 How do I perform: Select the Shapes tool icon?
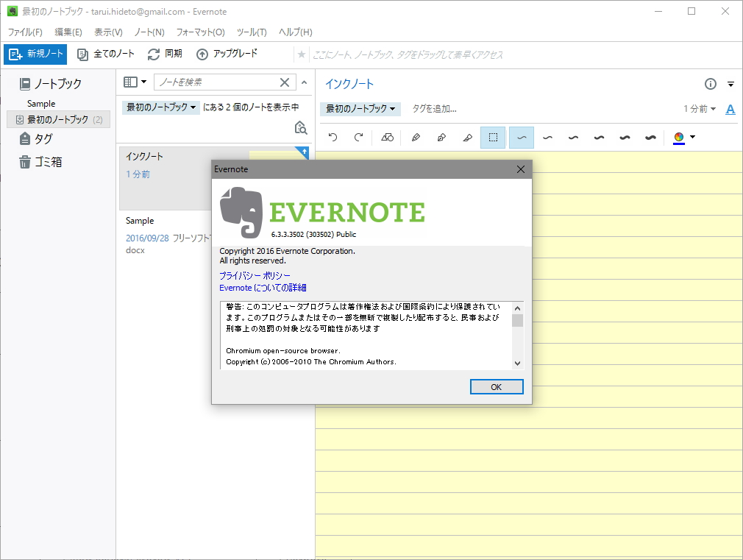(387, 138)
